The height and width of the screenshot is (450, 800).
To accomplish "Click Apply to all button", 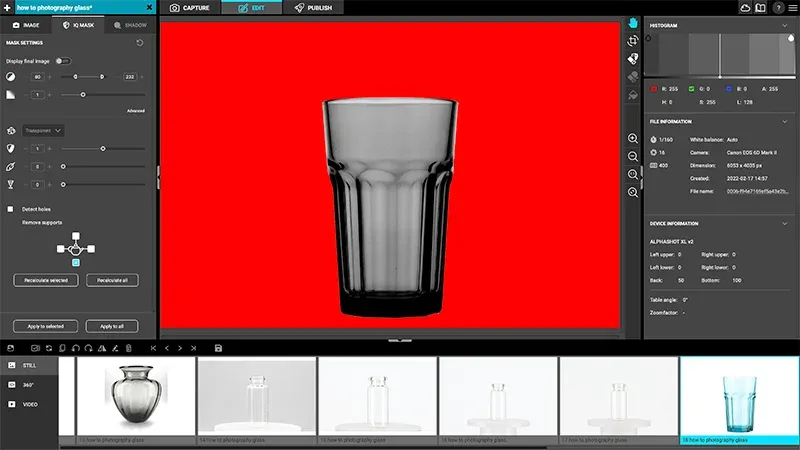I will pyautogui.click(x=112, y=326).
